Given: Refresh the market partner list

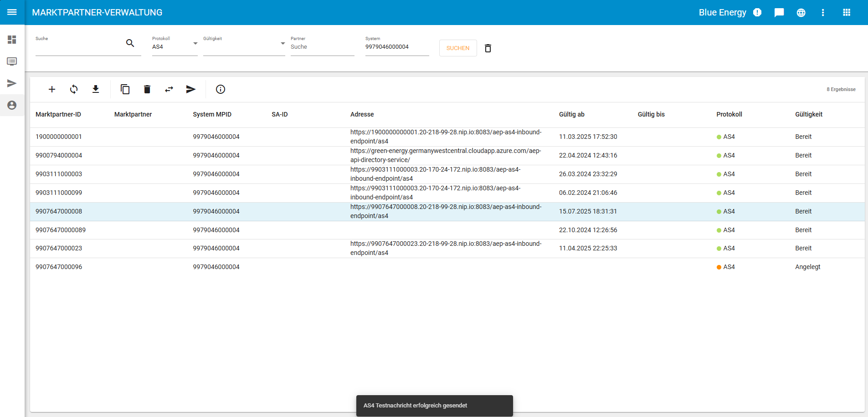Looking at the screenshot, I should [74, 89].
